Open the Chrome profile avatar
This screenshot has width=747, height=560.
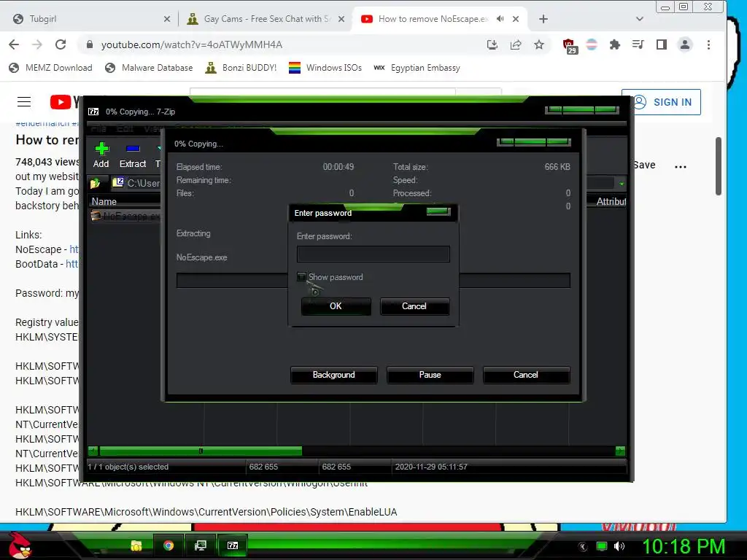[684, 44]
